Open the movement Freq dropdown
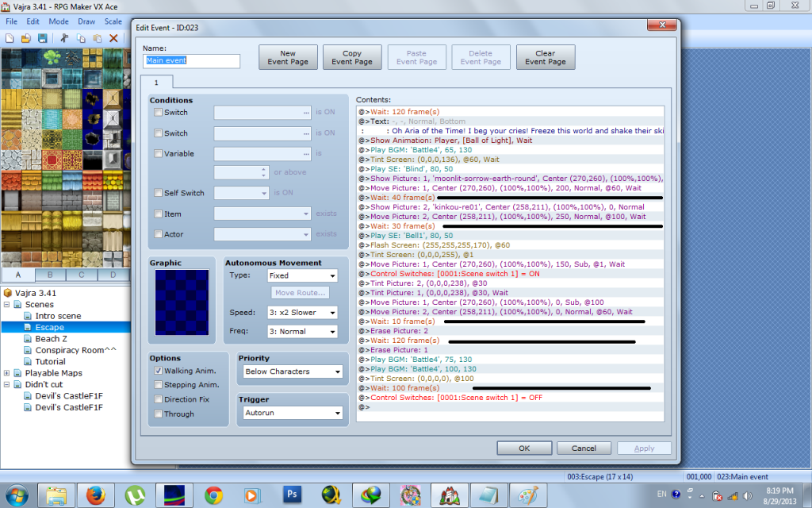This screenshot has height=508, width=812. pos(302,331)
